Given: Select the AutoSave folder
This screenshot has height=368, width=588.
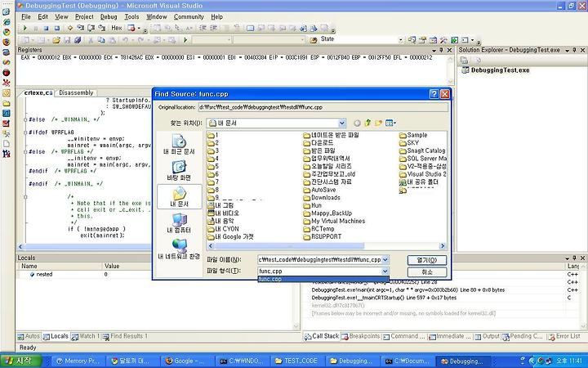Looking at the screenshot, I should click(319, 190).
